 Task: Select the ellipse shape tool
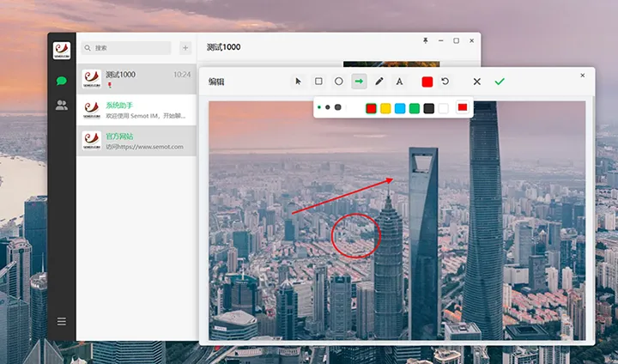(x=339, y=82)
